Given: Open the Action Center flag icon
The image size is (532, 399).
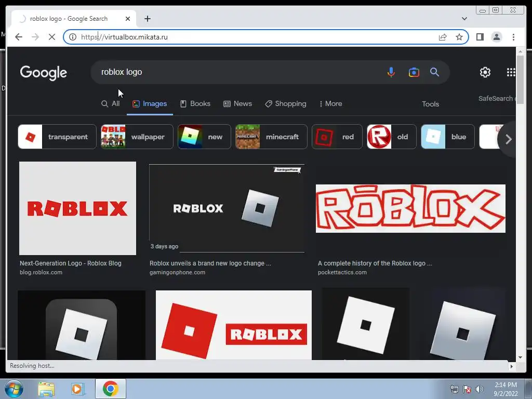Looking at the screenshot, I should (467, 389).
